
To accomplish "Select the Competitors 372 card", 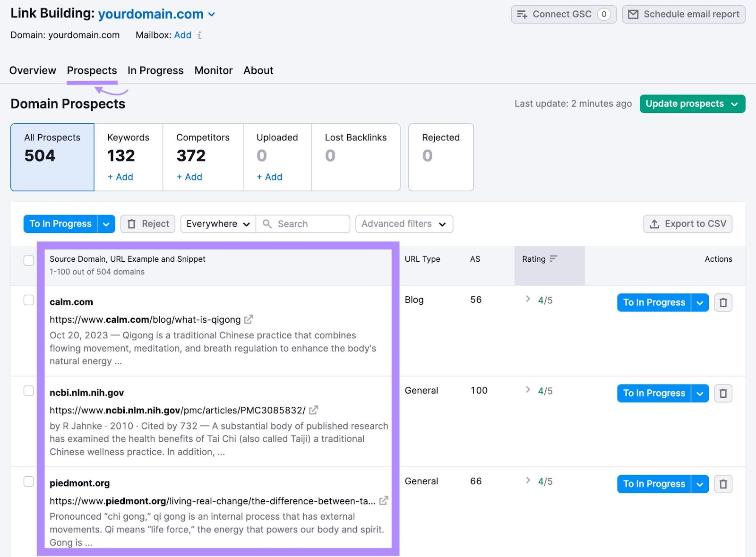I will coord(203,157).
